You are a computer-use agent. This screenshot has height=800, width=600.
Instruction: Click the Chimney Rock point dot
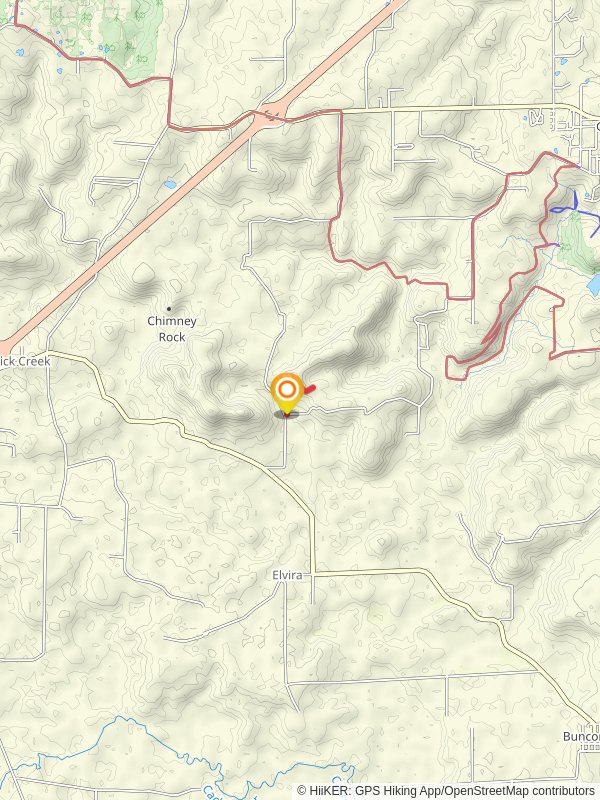(169, 309)
